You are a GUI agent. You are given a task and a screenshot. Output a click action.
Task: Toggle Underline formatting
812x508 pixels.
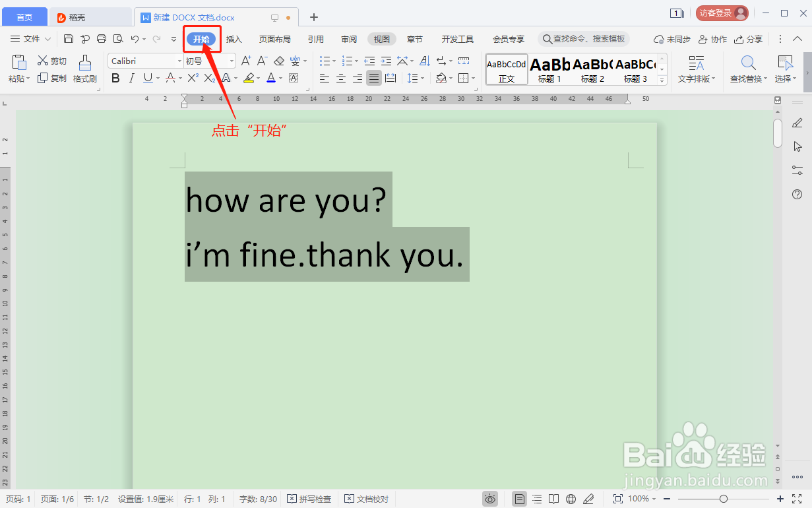pos(148,79)
